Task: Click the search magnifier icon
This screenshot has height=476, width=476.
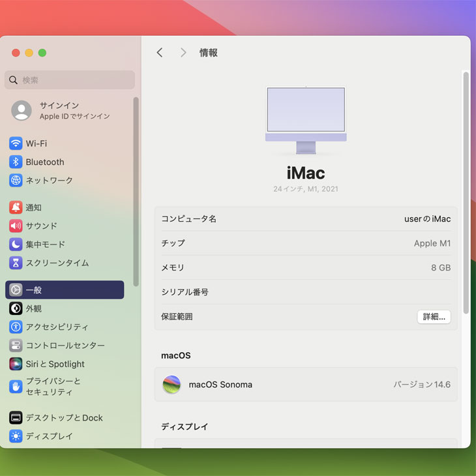Action: tap(13, 80)
